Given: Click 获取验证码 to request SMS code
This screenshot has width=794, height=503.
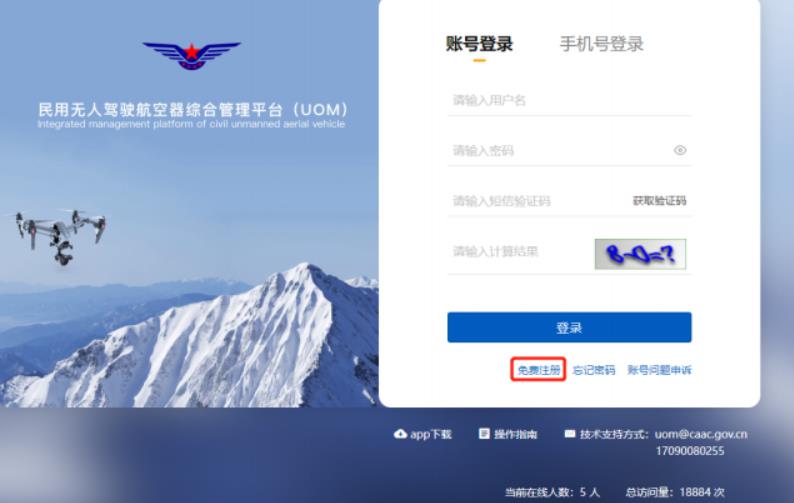Looking at the screenshot, I should click(659, 201).
